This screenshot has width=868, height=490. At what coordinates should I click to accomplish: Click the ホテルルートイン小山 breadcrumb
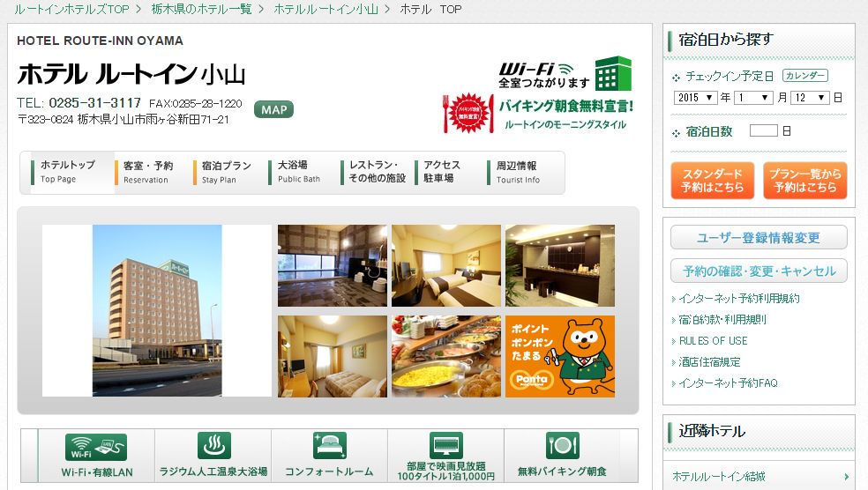[326, 9]
